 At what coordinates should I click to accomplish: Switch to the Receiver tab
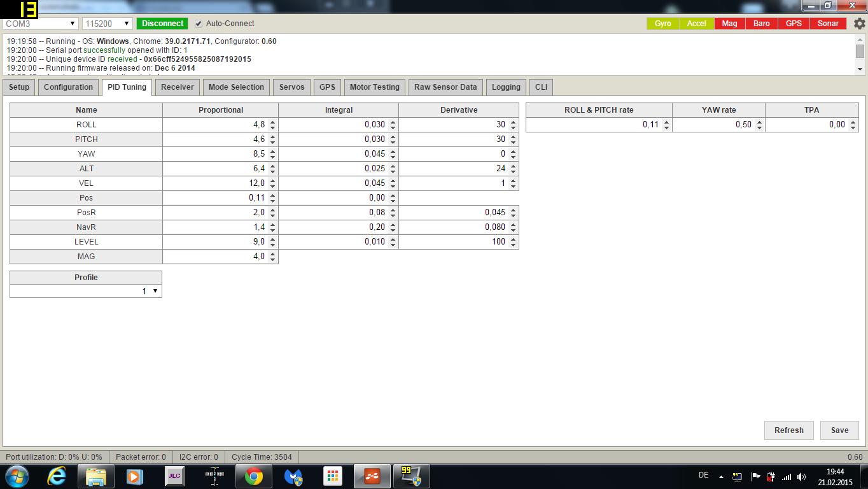coord(177,87)
